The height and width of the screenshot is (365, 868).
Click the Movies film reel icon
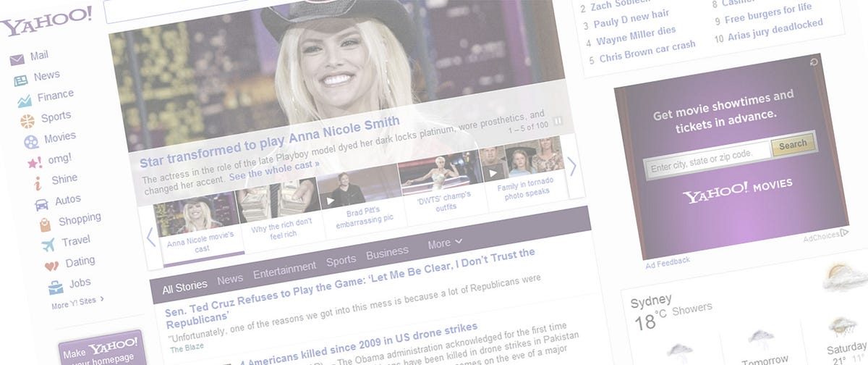(x=31, y=141)
